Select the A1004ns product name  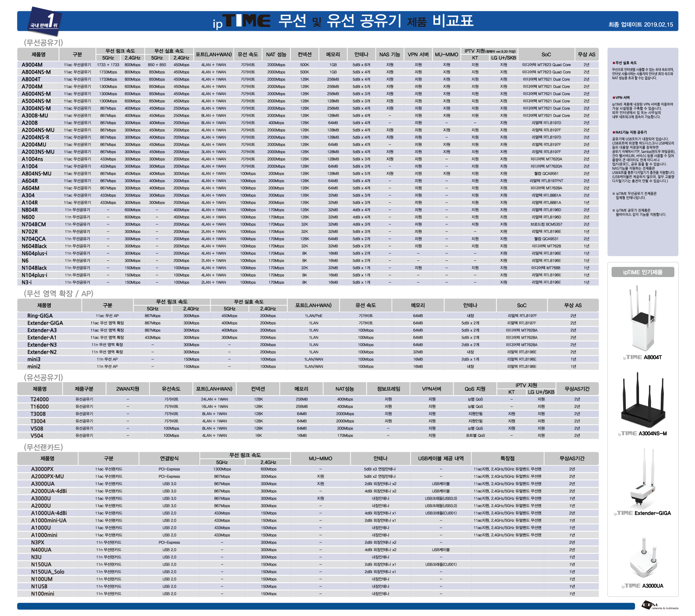tap(32, 159)
